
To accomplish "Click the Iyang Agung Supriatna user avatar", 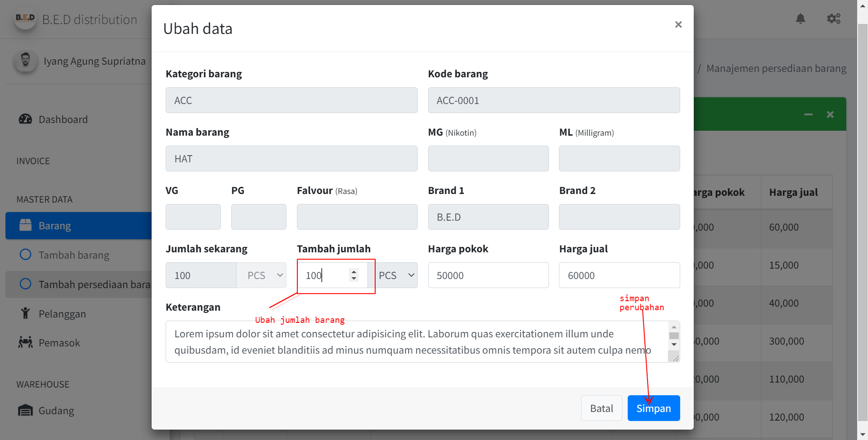I will pos(25,61).
